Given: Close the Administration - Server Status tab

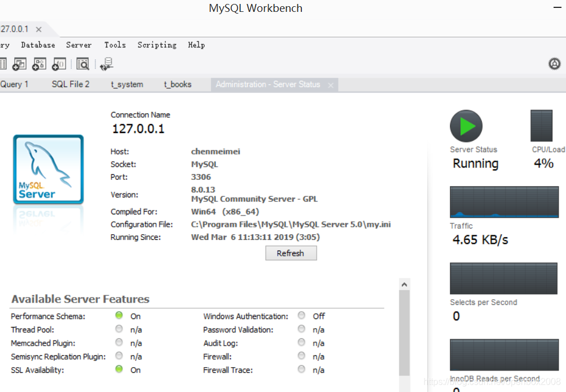Looking at the screenshot, I should (331, 85).
